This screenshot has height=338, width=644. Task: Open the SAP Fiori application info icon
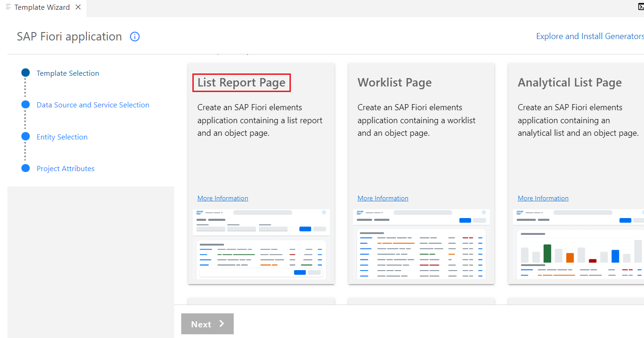pyautogui.click(x=135, y=37)
